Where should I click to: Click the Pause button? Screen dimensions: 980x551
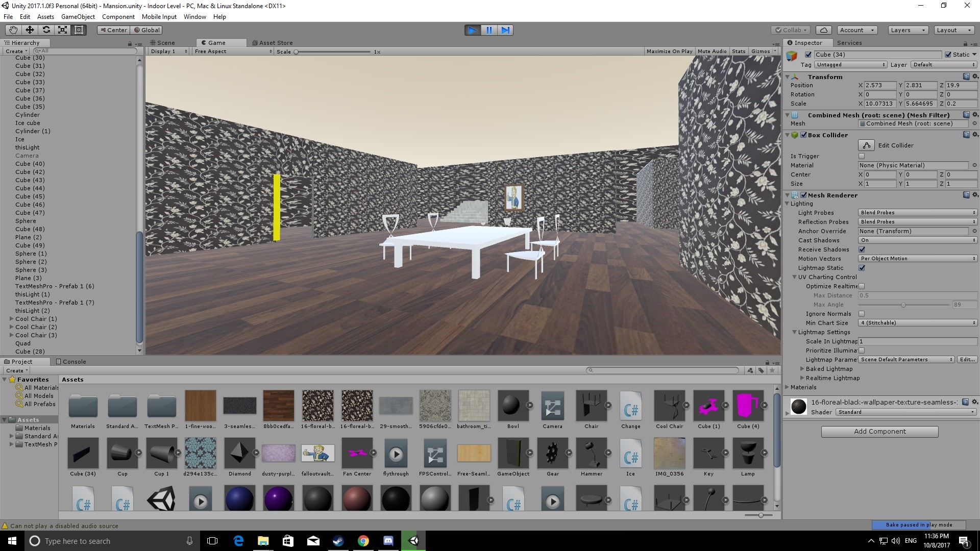[x=488, y=30]
